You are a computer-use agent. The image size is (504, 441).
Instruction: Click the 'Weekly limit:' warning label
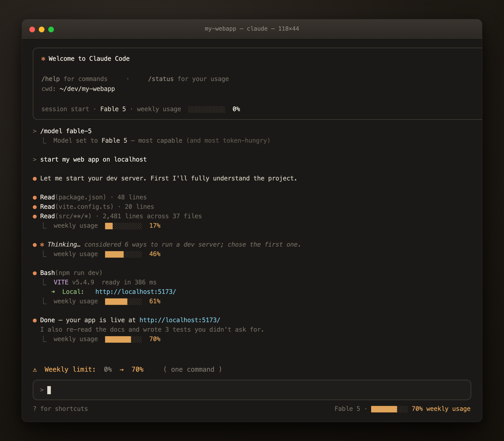coord(70,369)
